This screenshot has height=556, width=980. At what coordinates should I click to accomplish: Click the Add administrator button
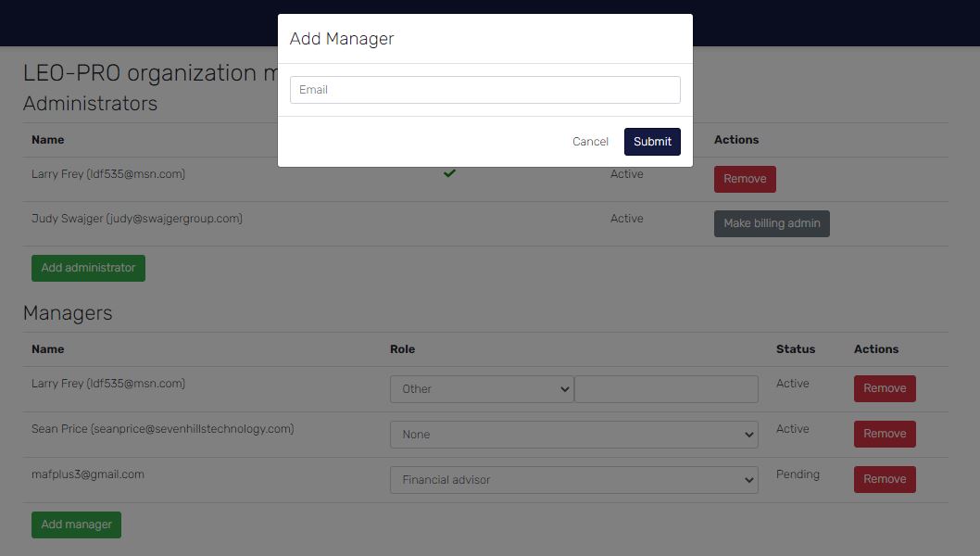click(88, 267)
